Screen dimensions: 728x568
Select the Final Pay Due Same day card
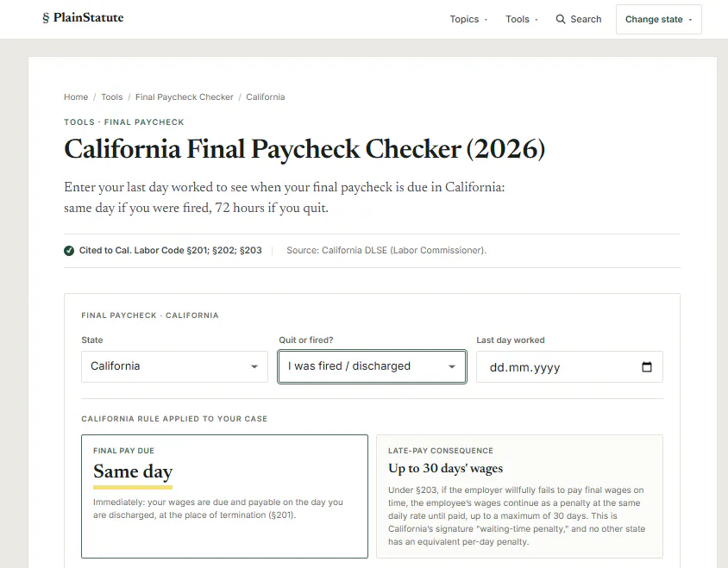(x=225, y=496)
